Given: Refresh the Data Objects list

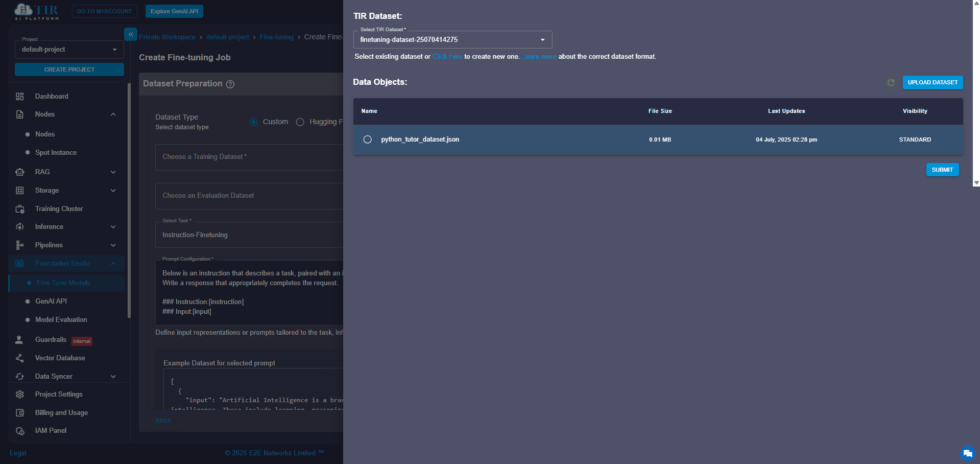Looking at the screenshot, I should [891, 83].
